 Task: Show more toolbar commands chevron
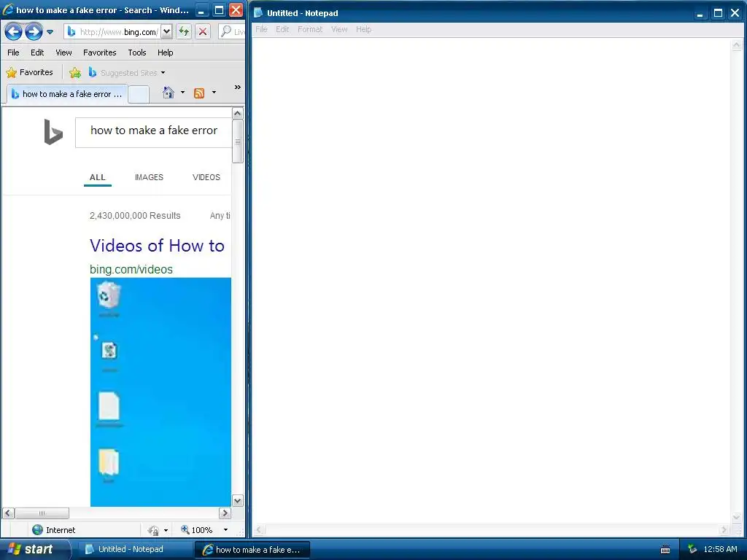(237, 87)
